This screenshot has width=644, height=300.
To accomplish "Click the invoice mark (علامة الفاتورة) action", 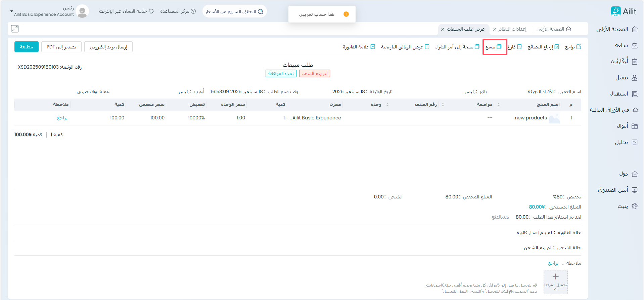I will [359, 47].
